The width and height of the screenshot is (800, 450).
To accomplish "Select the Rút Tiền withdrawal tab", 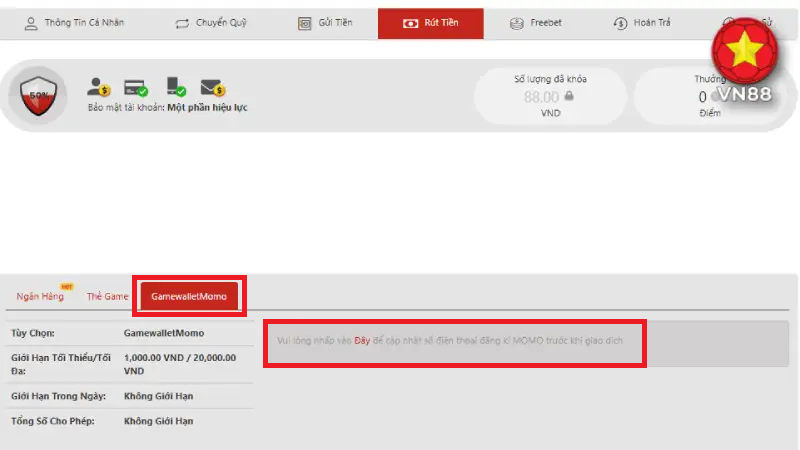I will (x=430, y=23).
